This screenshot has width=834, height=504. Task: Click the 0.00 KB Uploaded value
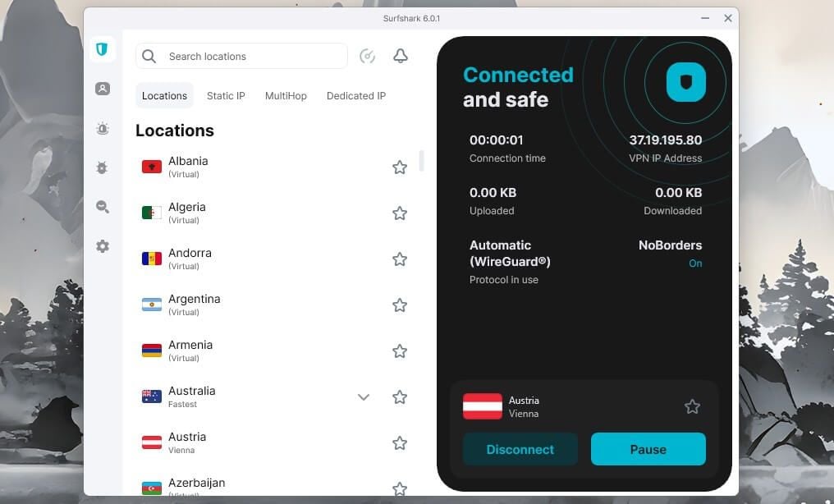point(493,192)
